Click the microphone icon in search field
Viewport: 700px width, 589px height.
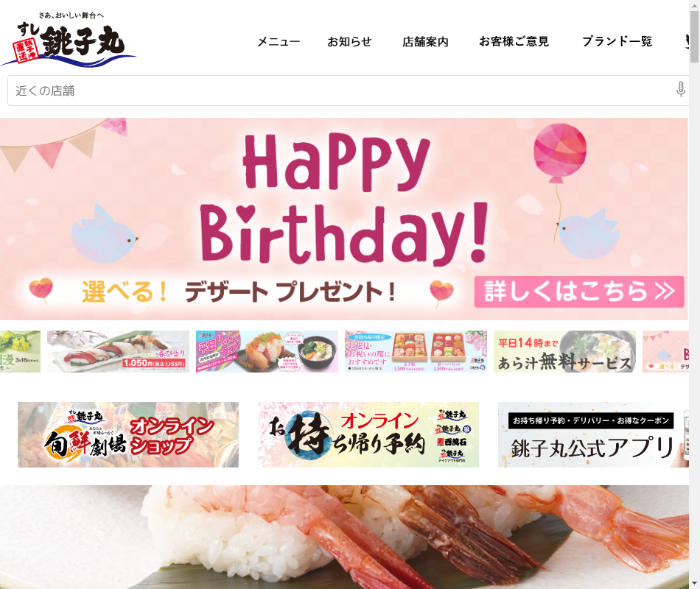coord(680,89)
